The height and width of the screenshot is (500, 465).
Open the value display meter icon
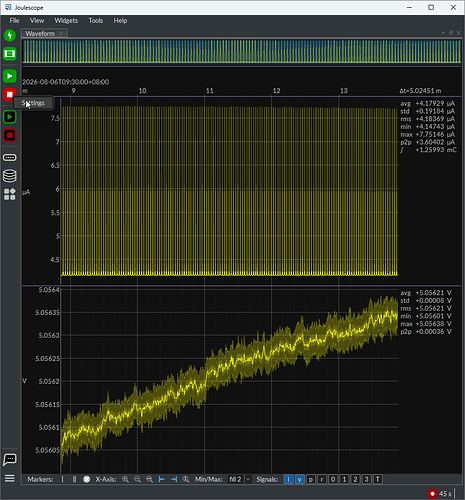point(10,158)
